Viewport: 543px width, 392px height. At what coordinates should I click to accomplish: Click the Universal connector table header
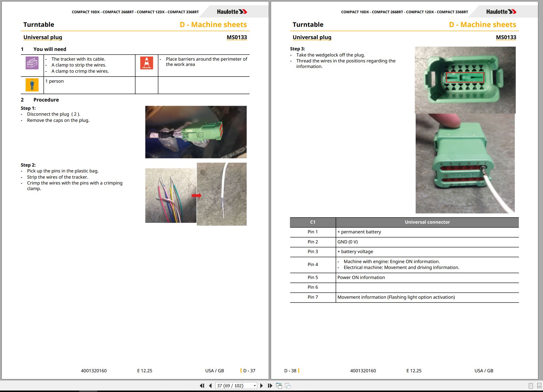pos(427,222)
